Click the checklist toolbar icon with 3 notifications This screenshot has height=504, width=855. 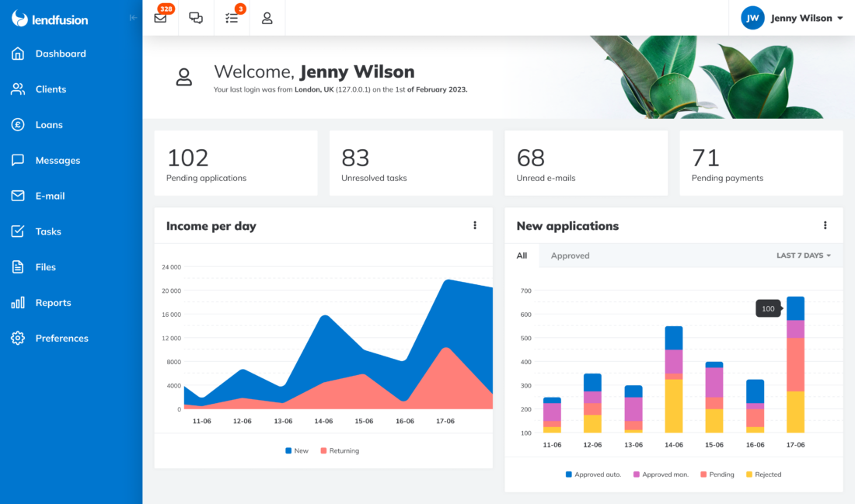click(x=231, y=18)
